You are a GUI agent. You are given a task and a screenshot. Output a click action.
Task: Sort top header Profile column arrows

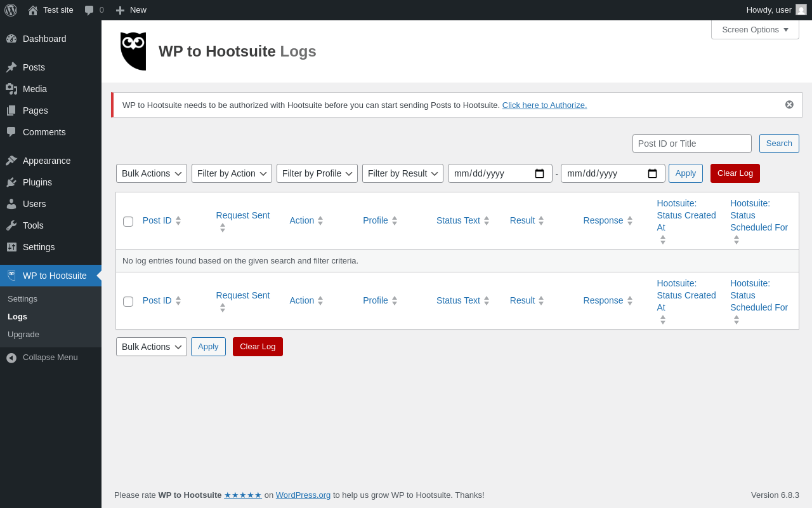(x=395, y=220)
